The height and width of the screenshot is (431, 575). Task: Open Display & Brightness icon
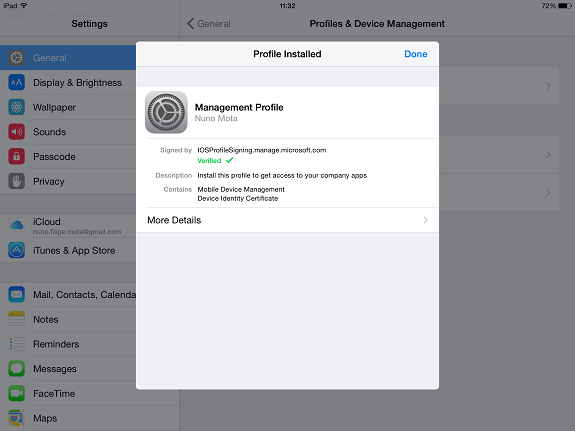coord(17,83)
